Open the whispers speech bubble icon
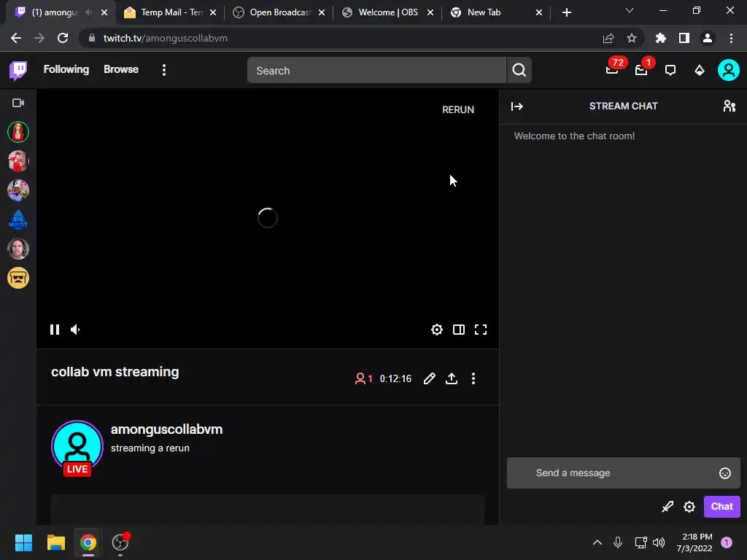Screen dimensions: 747x560 670,71
